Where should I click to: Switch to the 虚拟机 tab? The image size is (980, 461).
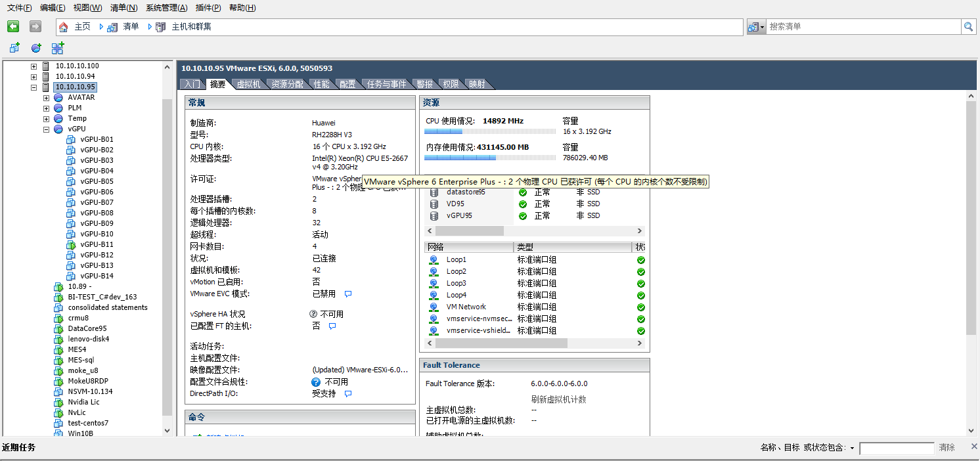pos(248,84)
